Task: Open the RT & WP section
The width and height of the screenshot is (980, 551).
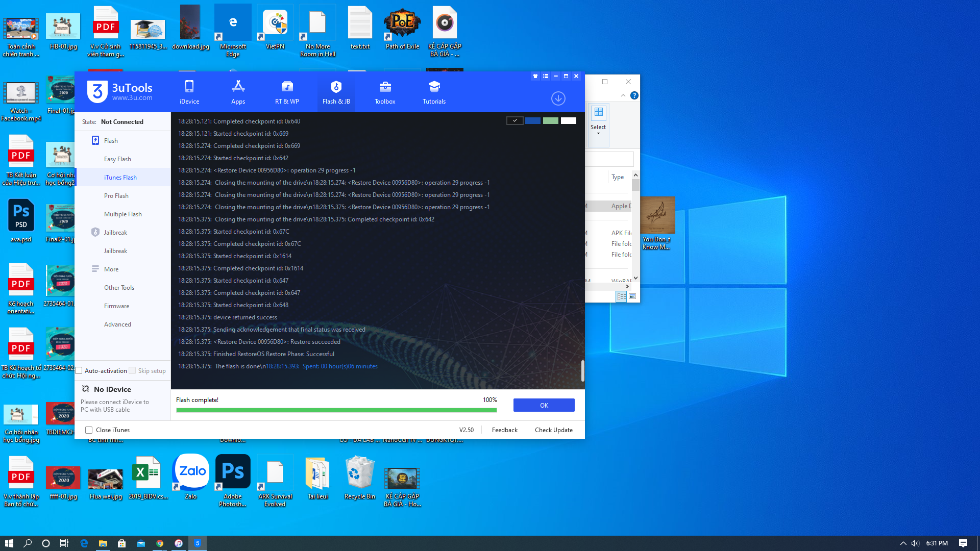Action: point(287,92)
